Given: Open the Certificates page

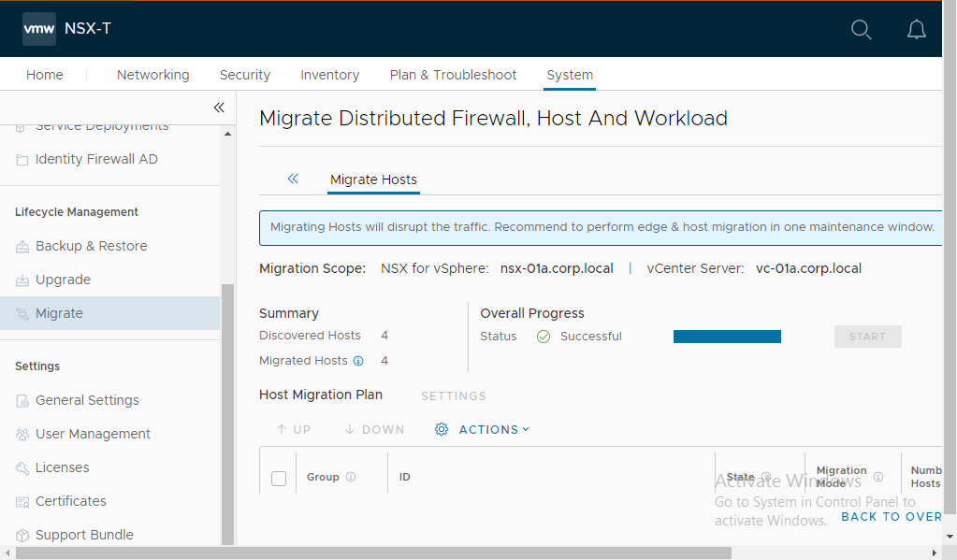Looking at the screenshot, I should coord(71,501).
